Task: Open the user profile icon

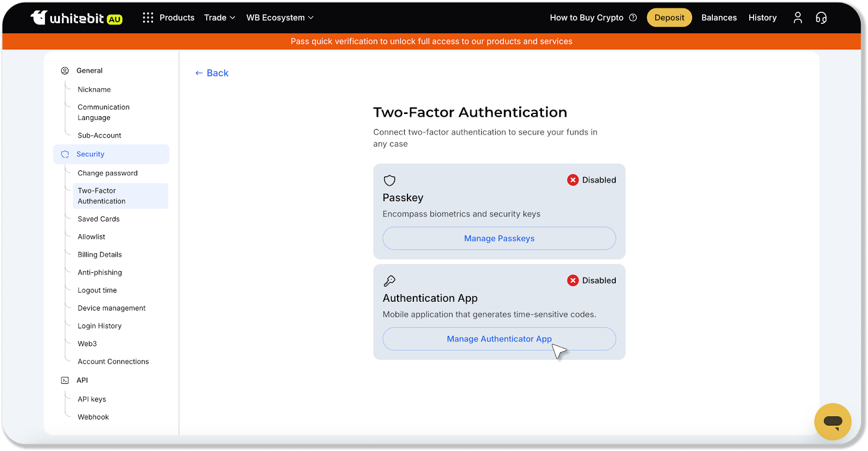Action: tap(797, 18)
